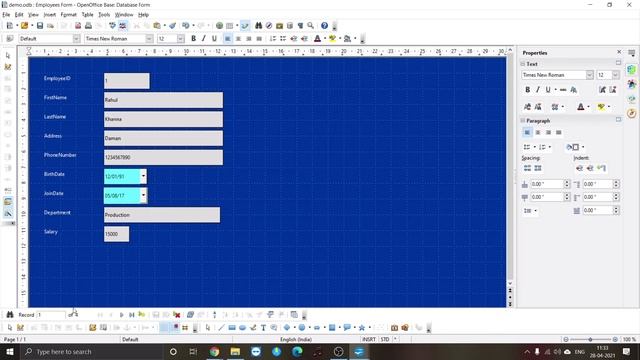Open the font name dropdown in toolbar
The height and width of the screenshot is (360, 640).
pyautogui.click(x=149, y=38)
